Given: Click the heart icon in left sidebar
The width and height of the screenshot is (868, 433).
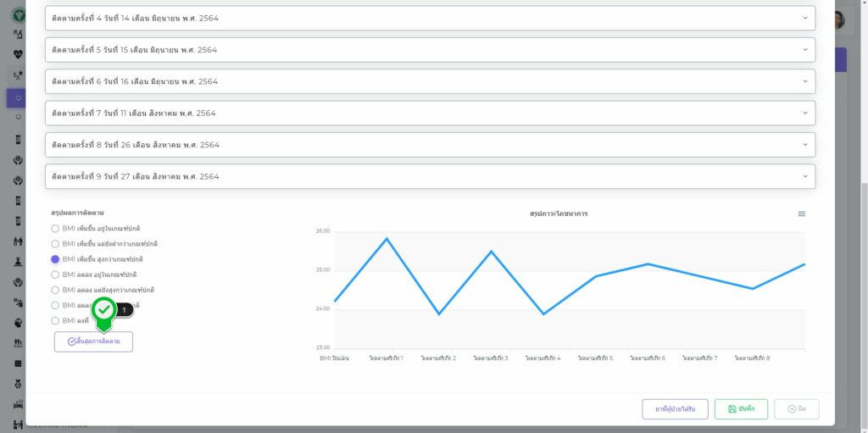Looking at the screenshot, I should pyautogui.click(x=19, y=54).
